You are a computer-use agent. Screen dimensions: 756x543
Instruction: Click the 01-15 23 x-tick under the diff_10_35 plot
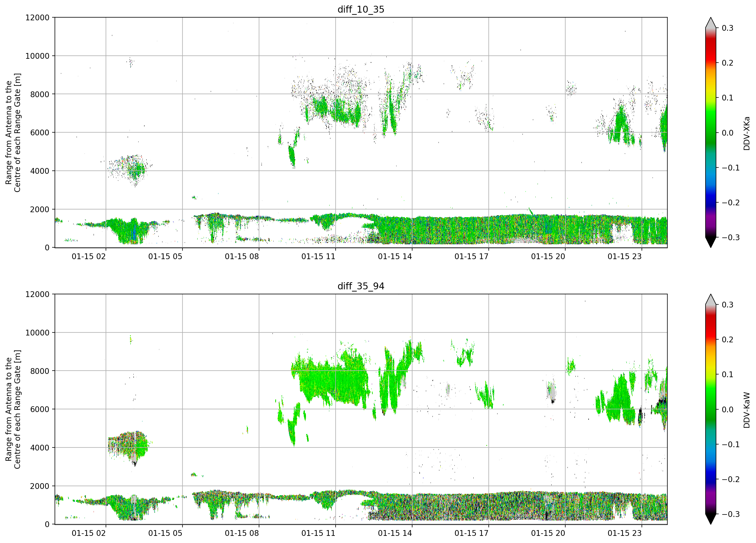point(625,256)
